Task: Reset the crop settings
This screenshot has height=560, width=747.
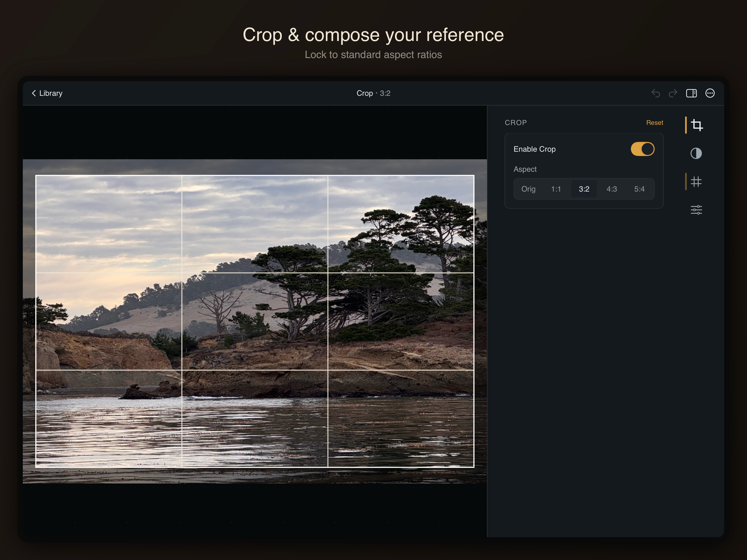Action: tap(654, 123)
